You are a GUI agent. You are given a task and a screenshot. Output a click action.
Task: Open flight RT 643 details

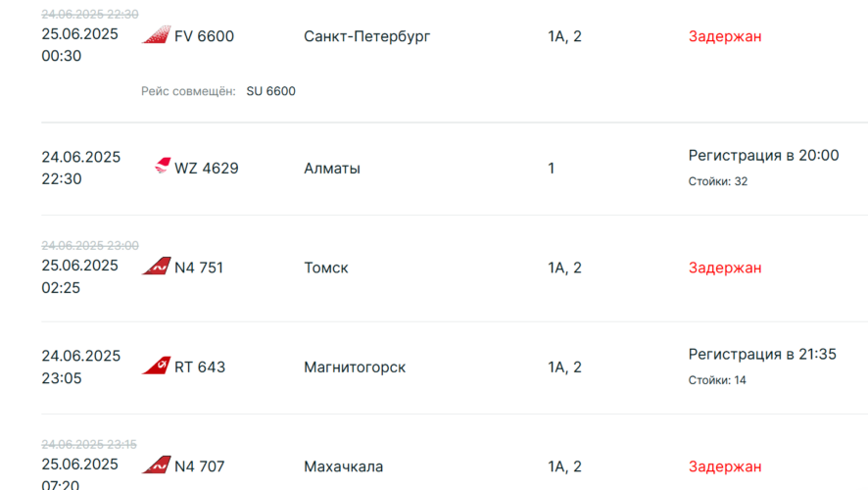tap(200, 367)
